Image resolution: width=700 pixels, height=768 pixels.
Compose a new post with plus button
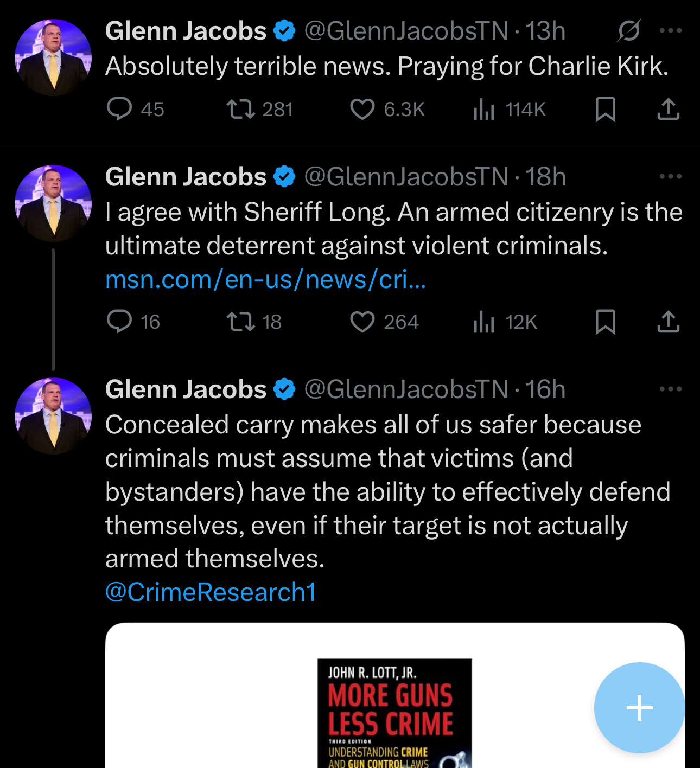point(639,708)
